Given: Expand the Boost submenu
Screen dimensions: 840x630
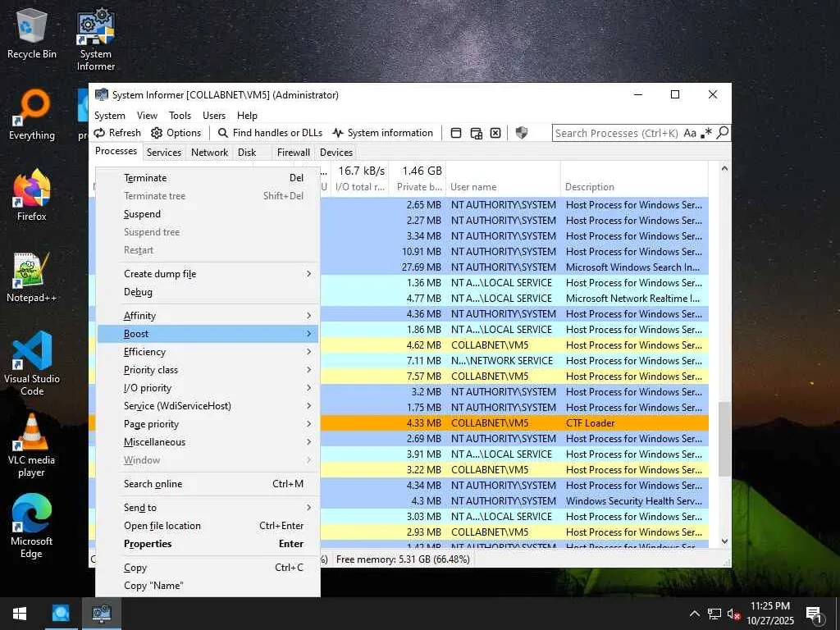Looking at the screenshot, I should pyautogui.click(x=208, y=334).
